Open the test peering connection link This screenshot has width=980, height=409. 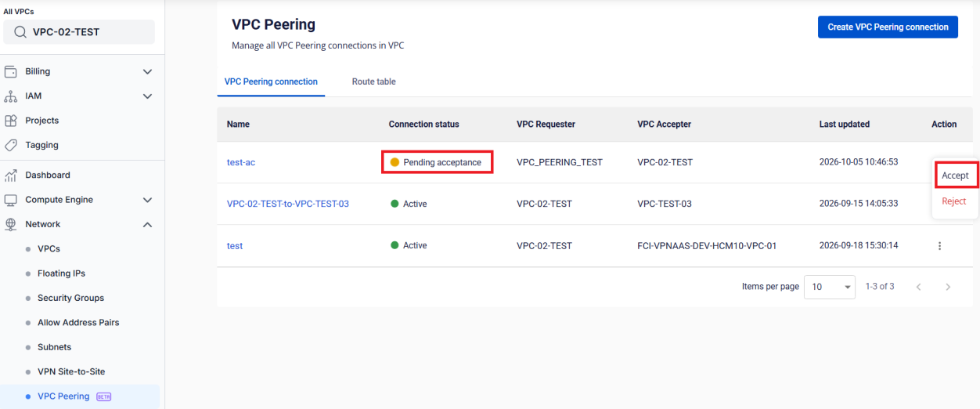(235, 246)
